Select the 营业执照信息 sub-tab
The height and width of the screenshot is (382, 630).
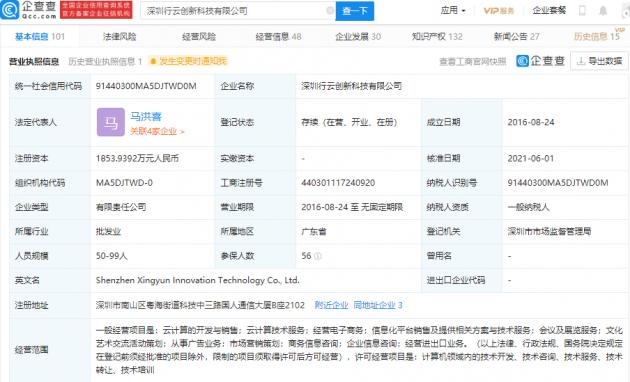pyautogui.click(x=34, y=61)
